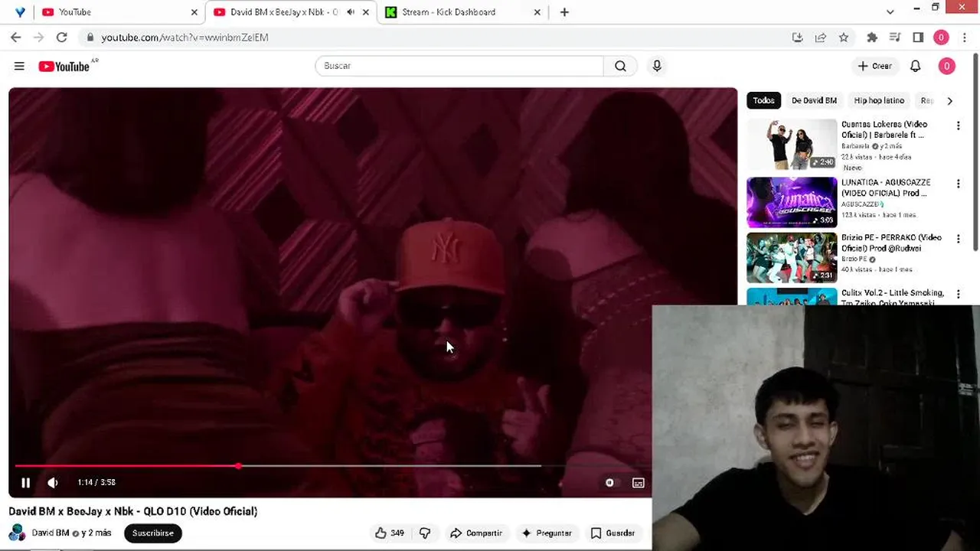Focus the Buscar search field
Screen dimensions: 980x551
point(459,66)
